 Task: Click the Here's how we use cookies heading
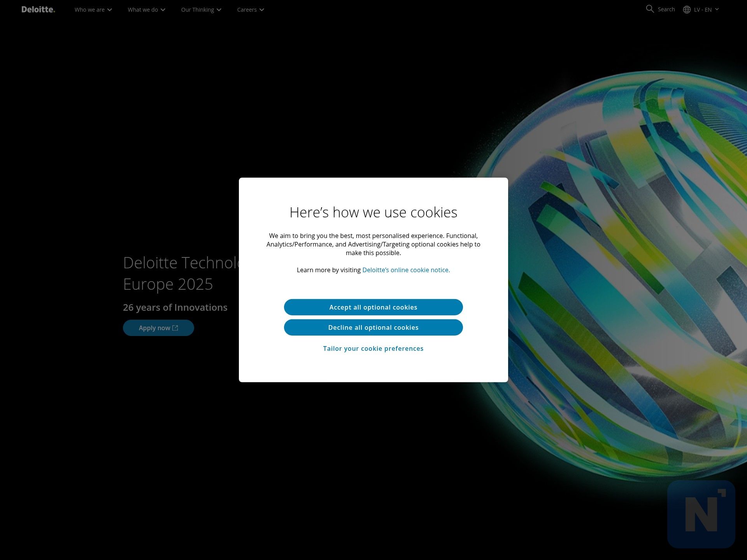click(x=373, y=212)
